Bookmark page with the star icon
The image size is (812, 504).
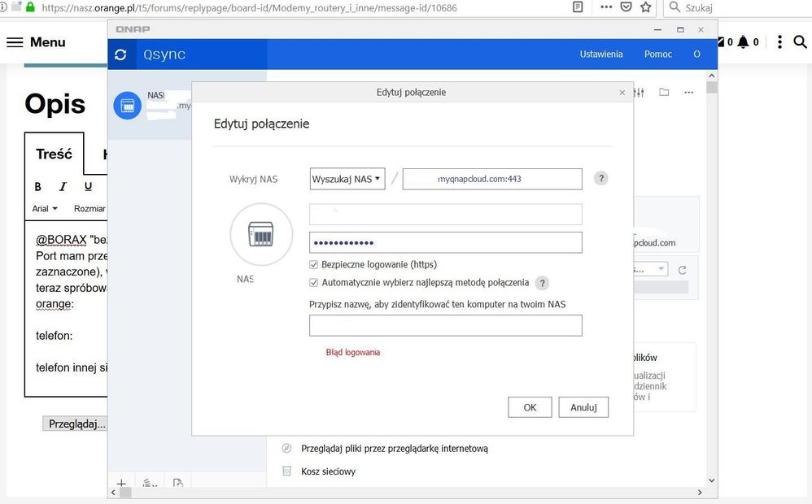pos(646,7)
